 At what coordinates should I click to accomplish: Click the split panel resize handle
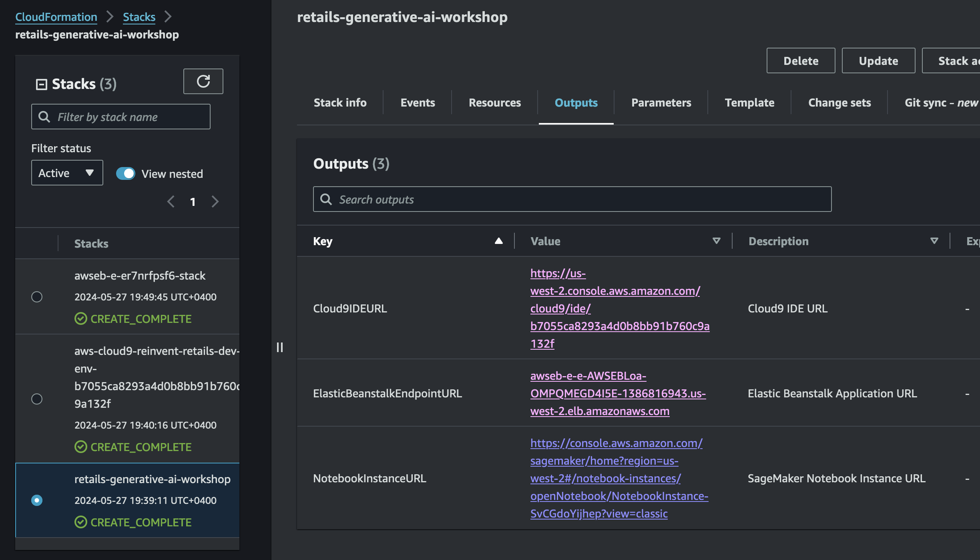click(x=280, y=347)
